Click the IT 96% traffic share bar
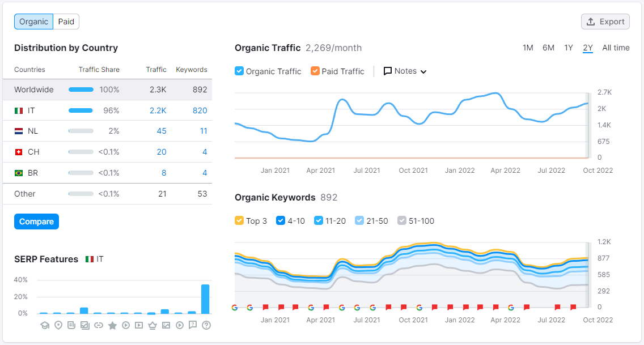The image size is (644, 345). point(81,110)
